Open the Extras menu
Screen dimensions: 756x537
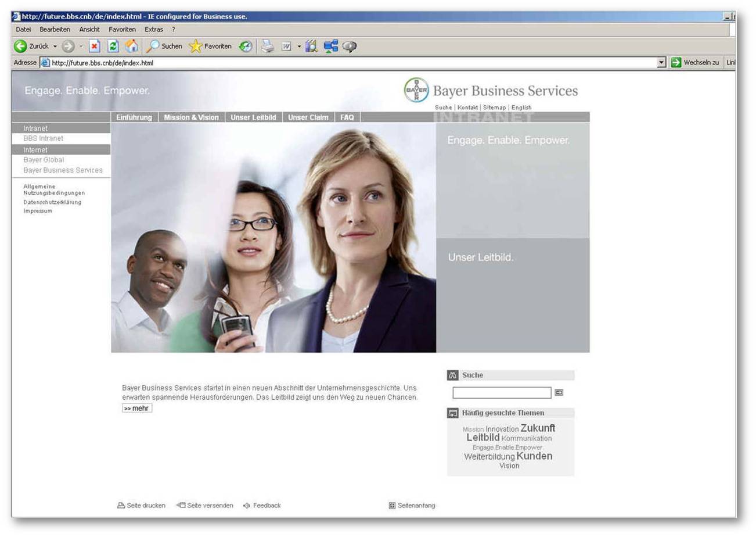(x=154, y=29)
